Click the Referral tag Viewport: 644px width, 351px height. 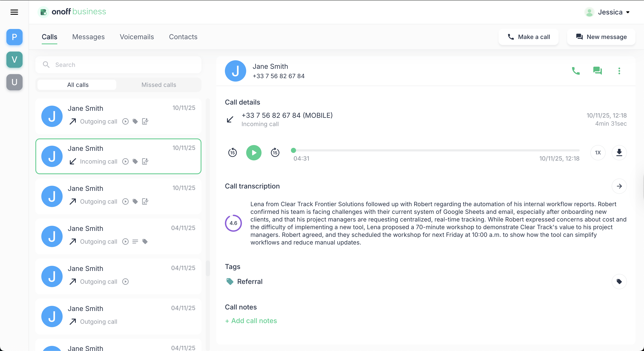click(x=244, y=282)
